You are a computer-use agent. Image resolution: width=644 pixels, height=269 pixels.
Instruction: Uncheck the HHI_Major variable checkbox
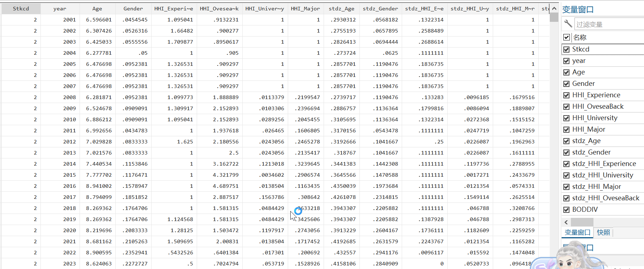(x=567, y=129)
